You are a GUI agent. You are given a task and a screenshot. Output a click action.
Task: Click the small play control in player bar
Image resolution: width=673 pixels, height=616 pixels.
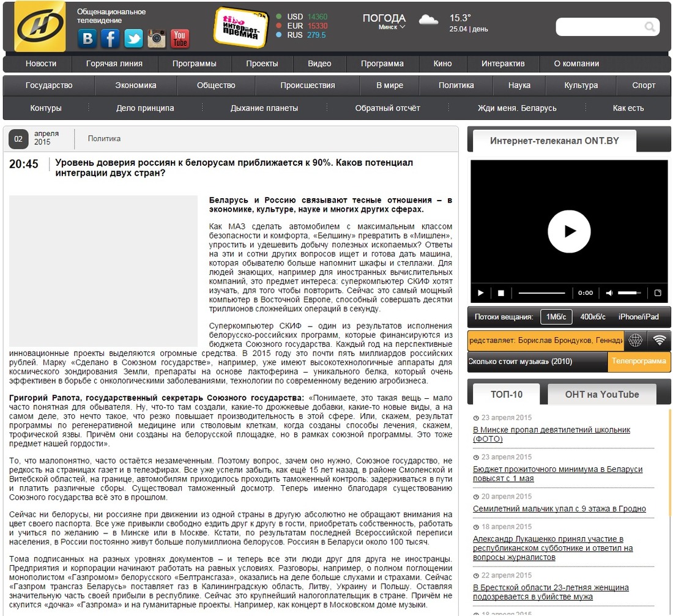pos(481,293)
